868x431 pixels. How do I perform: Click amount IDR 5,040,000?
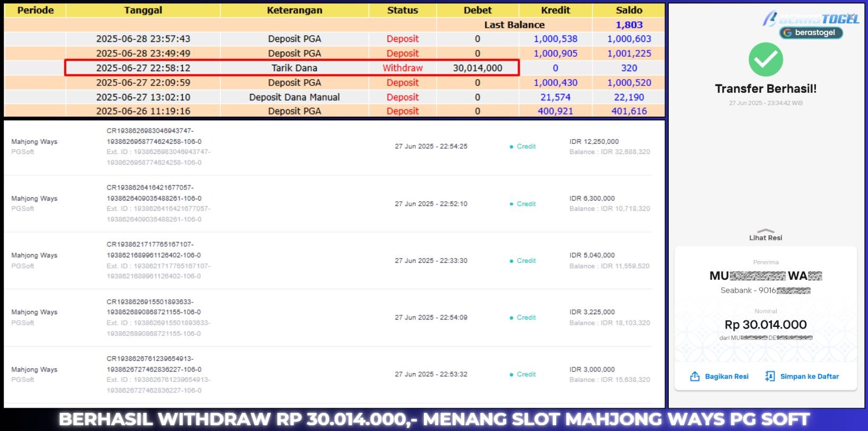pos(592,255)
